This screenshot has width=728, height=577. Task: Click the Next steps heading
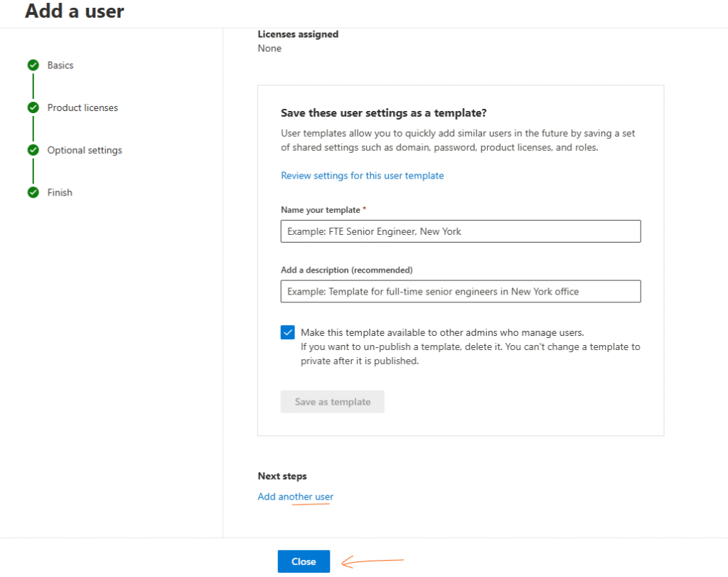coord(282,476)
